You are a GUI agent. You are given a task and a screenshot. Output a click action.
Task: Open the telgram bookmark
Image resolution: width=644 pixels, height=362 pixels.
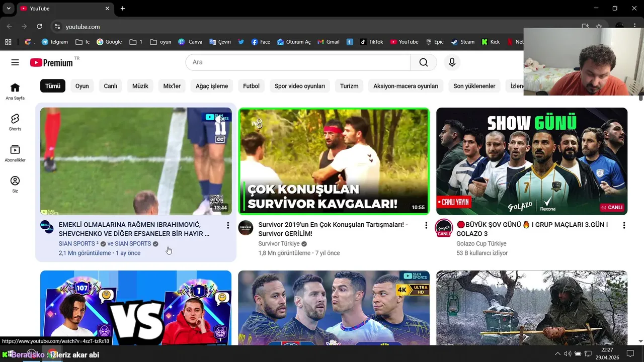coord(55,42)
